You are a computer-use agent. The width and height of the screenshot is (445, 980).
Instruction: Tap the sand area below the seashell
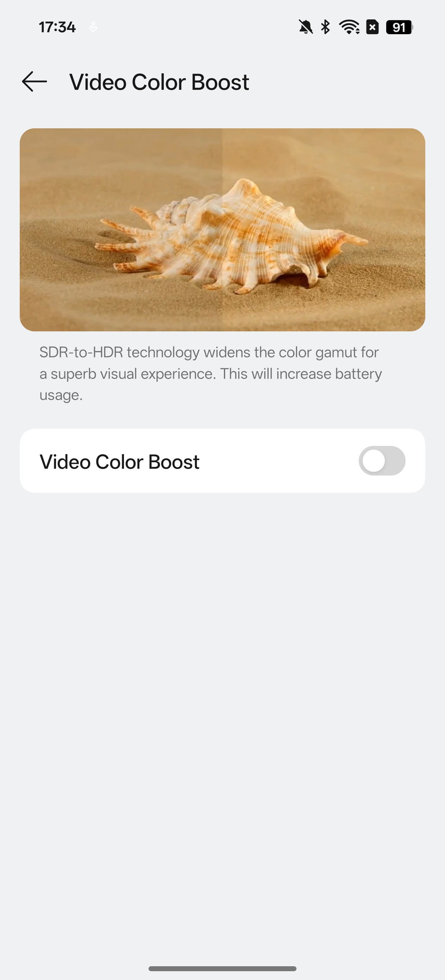point(222,314)
